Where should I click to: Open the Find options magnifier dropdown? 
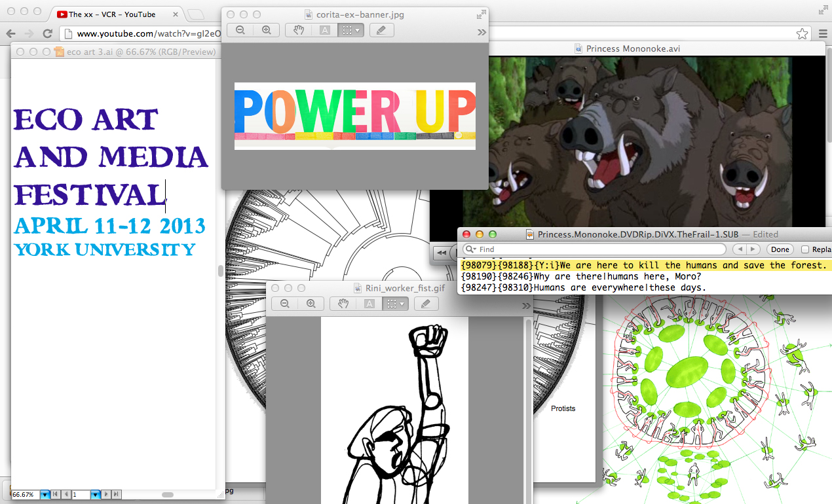click(470, 249)
